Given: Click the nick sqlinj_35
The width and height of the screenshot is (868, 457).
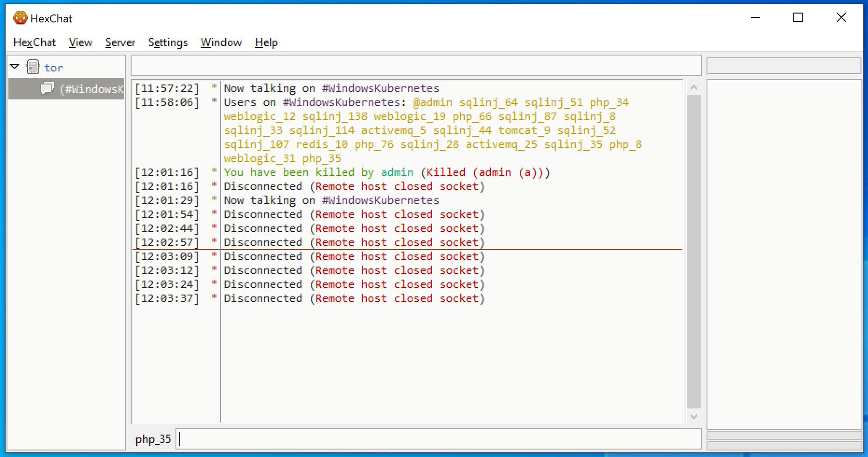Looking at the screenshot, I should tap(574, 144).
